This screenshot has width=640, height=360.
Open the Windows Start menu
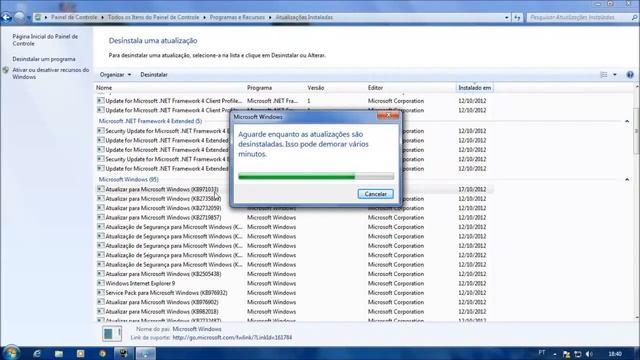[x=11, y=353]
